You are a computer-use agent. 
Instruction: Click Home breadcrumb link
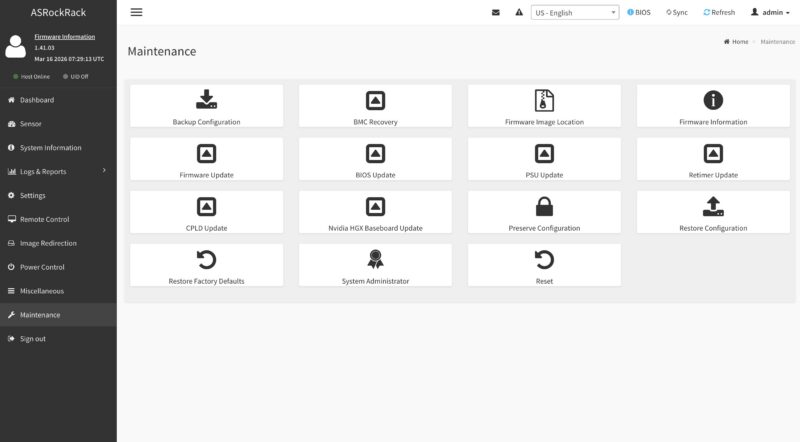(736, 42)
